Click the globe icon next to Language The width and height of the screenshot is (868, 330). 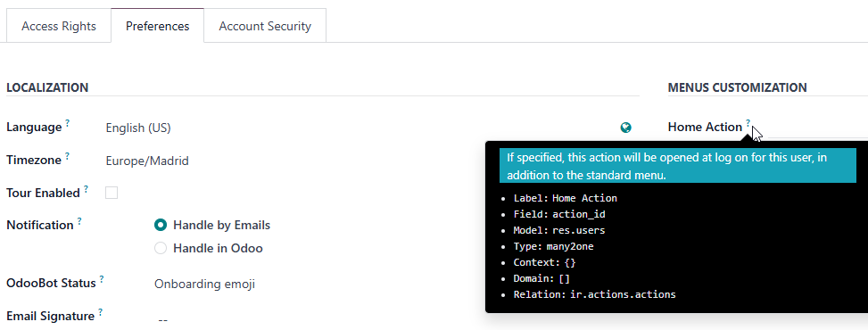click(625, 128)
